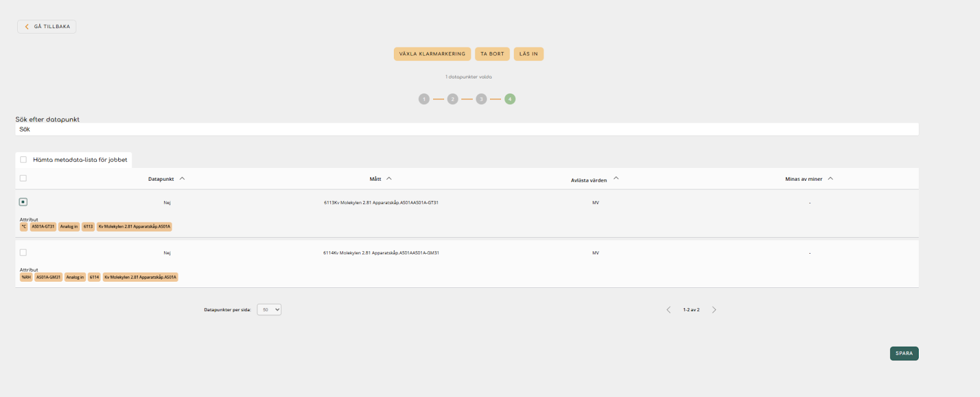
Task: Open the Datapunkter per sida dropdown
Action: coord(269,310)
